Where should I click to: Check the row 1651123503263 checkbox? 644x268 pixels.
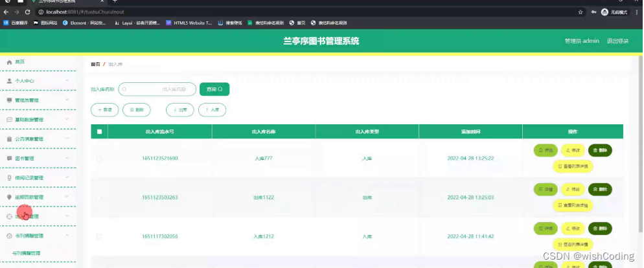point(99,197)
